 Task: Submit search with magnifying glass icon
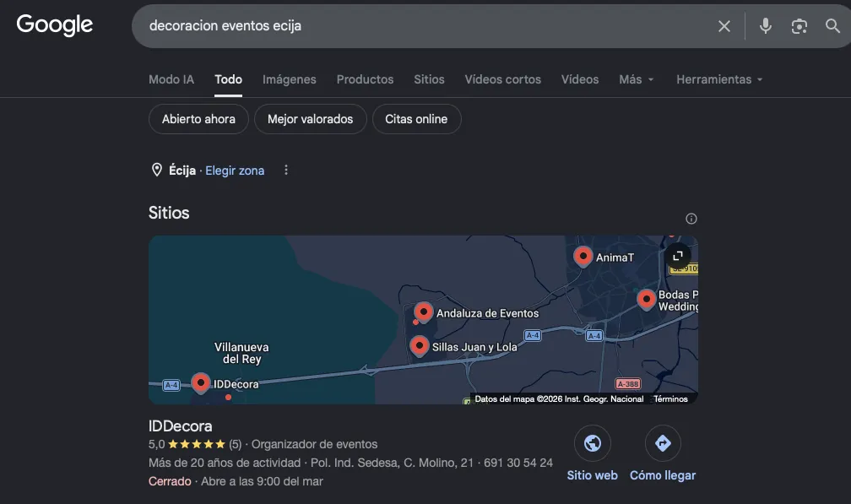click(832, 25)
